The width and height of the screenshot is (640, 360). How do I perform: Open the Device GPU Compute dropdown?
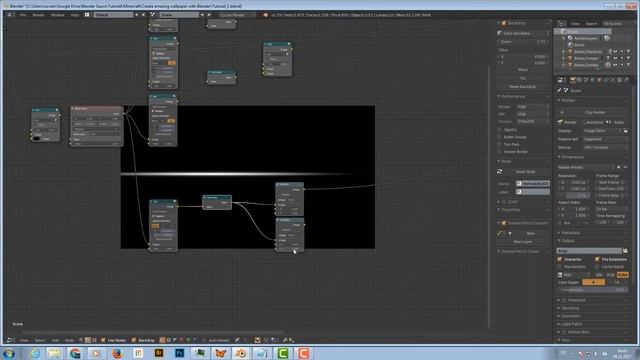[605, 147]
